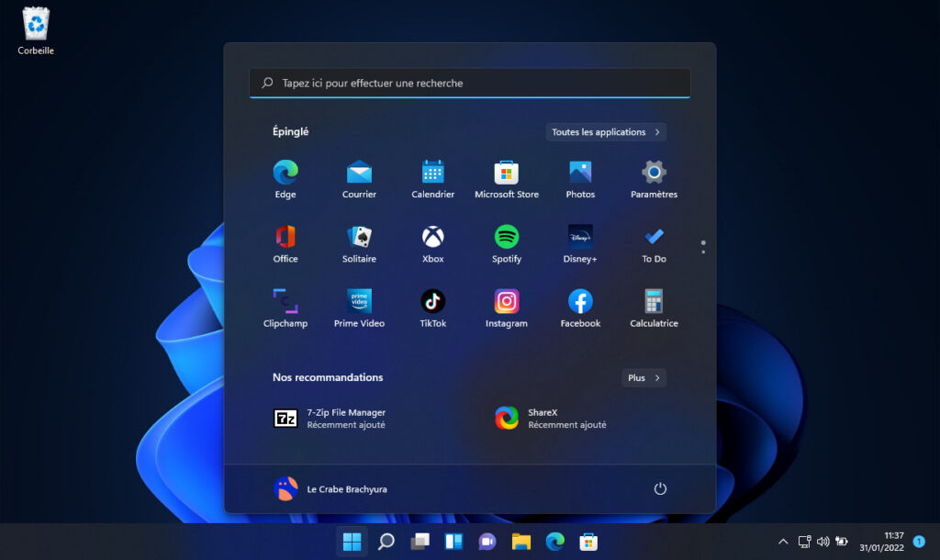Launch TikTok from pinned apps
This screenshot has height=560, width=940.
click(433, 308)
